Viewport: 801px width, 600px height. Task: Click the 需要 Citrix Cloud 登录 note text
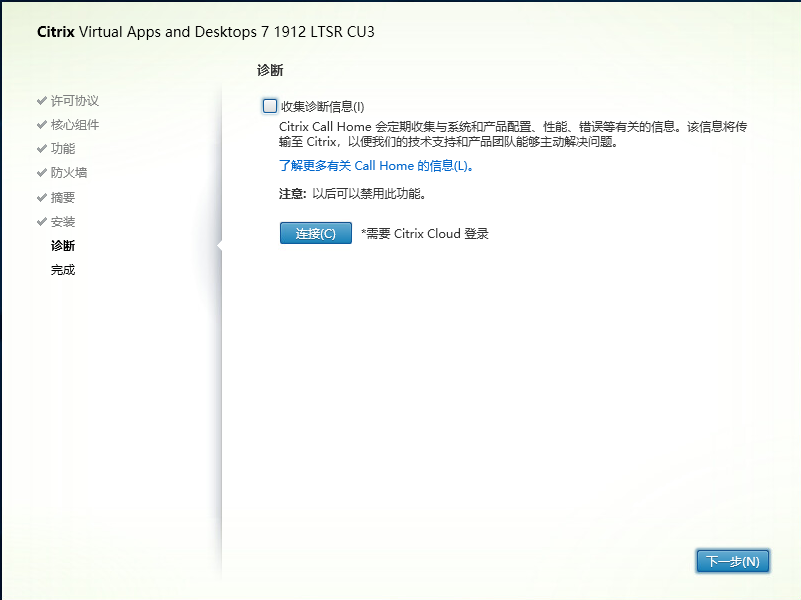[424, 234]
